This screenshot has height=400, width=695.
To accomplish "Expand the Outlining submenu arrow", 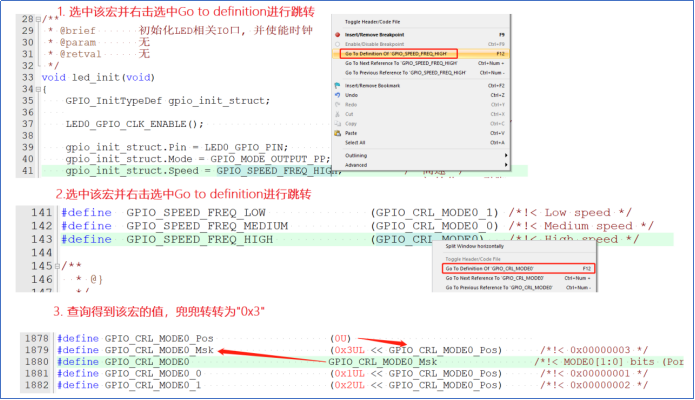I will (506, 155).
